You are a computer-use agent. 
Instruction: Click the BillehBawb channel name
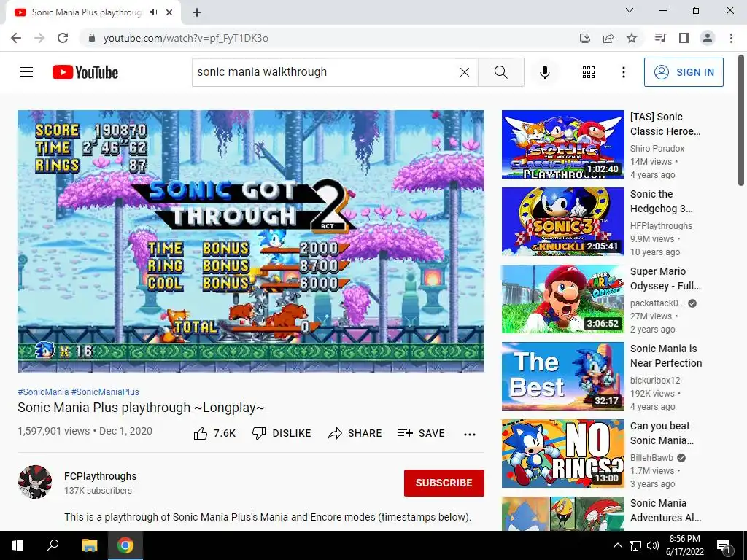coord(651,458)
